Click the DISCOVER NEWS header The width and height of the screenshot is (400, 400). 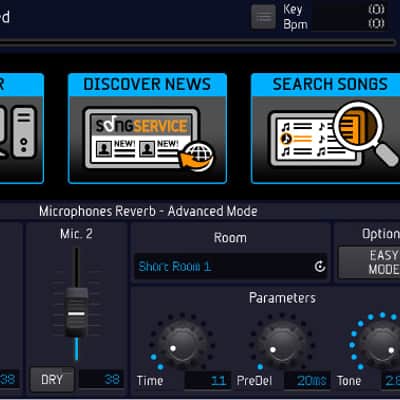pyautogui.click(x=147, y=84)
